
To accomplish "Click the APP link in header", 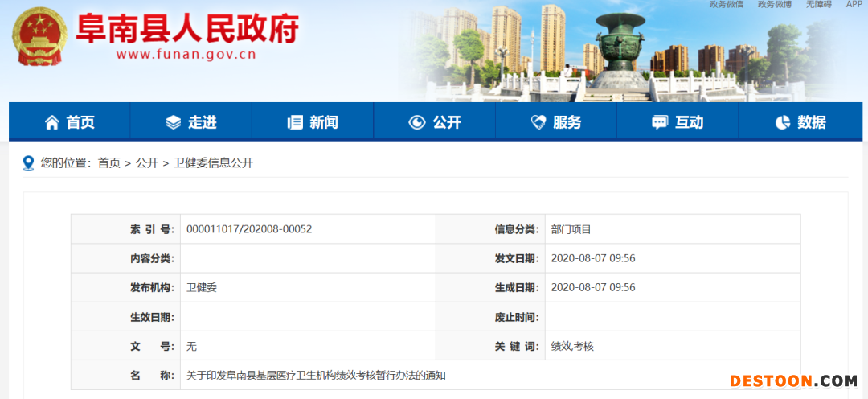I will coord(854,5).
